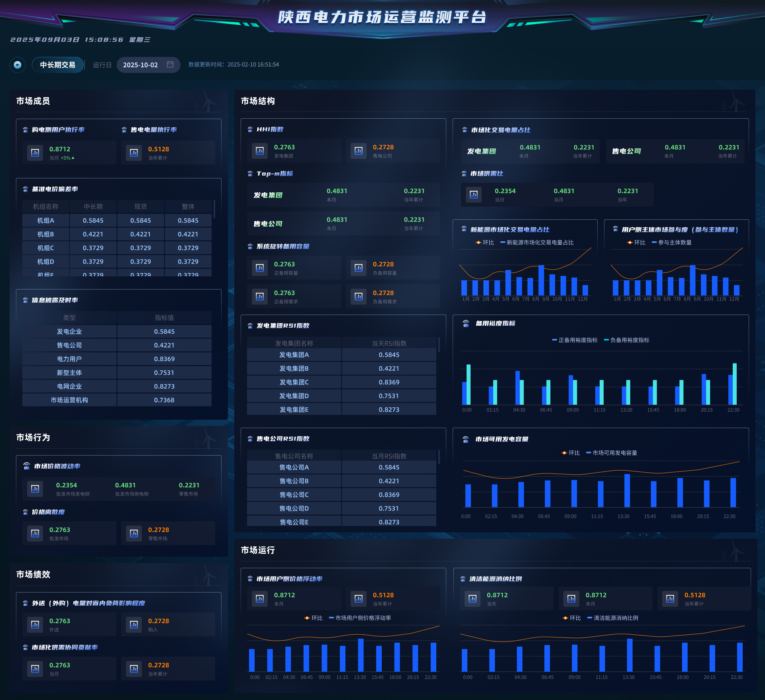Click chart icon beside 购电侧用户执行率 value
Image resolution: width=765 pixels, height=700 pixels.
35,153
